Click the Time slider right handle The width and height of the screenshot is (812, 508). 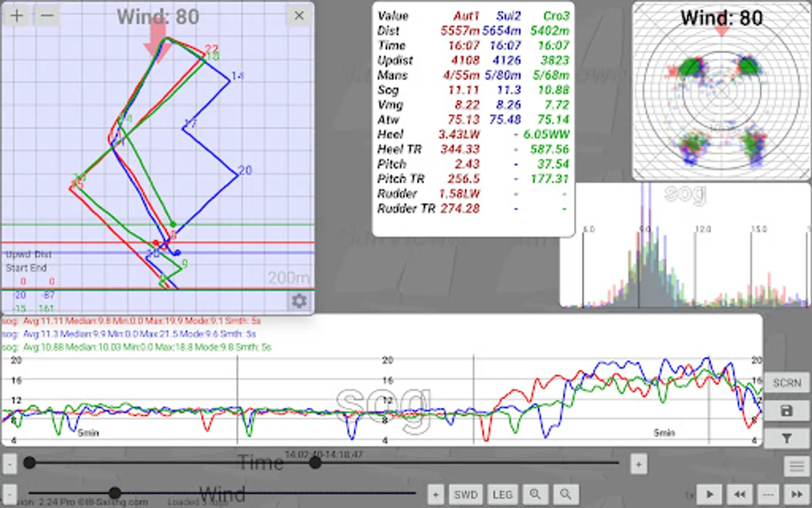(316, 463)
